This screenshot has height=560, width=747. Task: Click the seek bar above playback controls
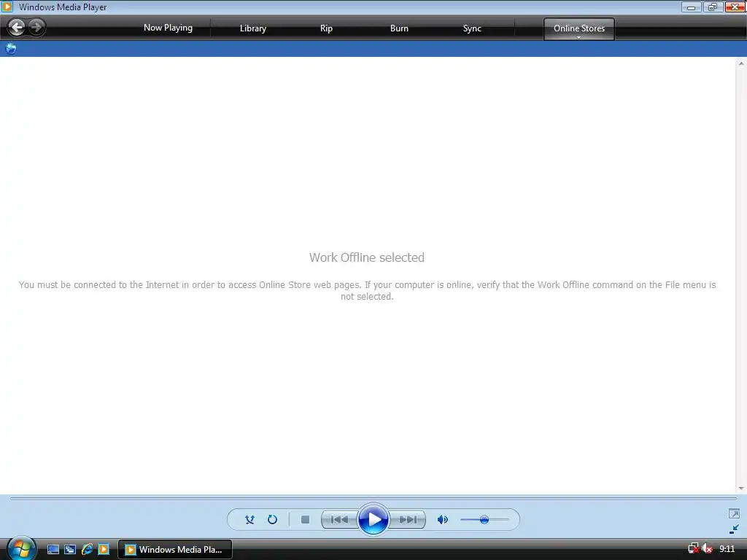pyautogui.click(x=373, y=499)
